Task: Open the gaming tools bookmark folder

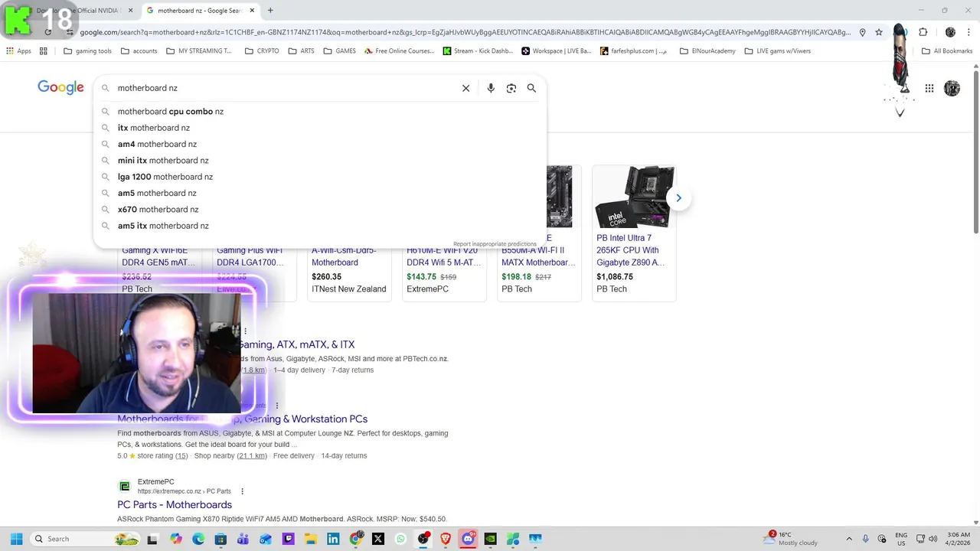Action: (87, 51)
